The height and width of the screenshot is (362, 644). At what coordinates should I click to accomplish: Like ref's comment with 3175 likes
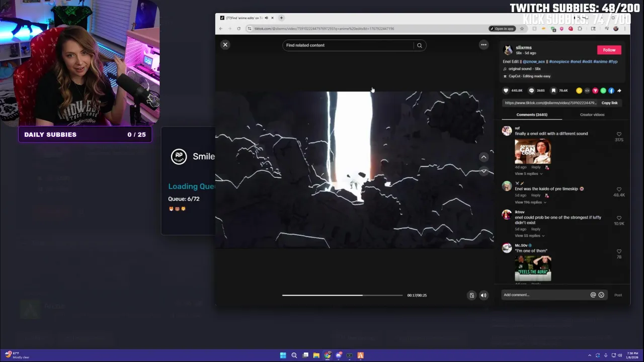coord(619,135)
